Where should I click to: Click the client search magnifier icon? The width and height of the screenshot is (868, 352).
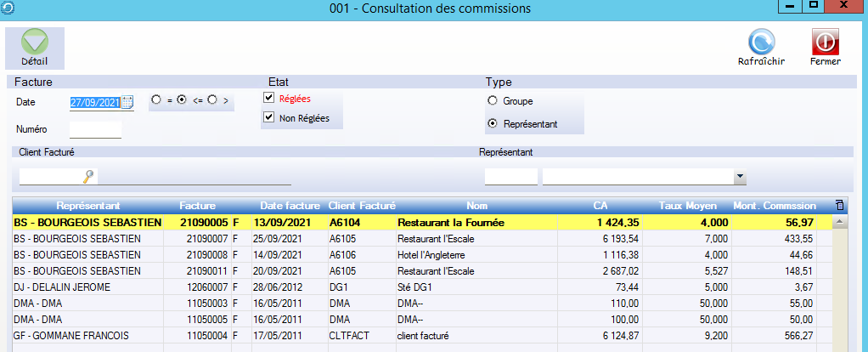[87, 176]
